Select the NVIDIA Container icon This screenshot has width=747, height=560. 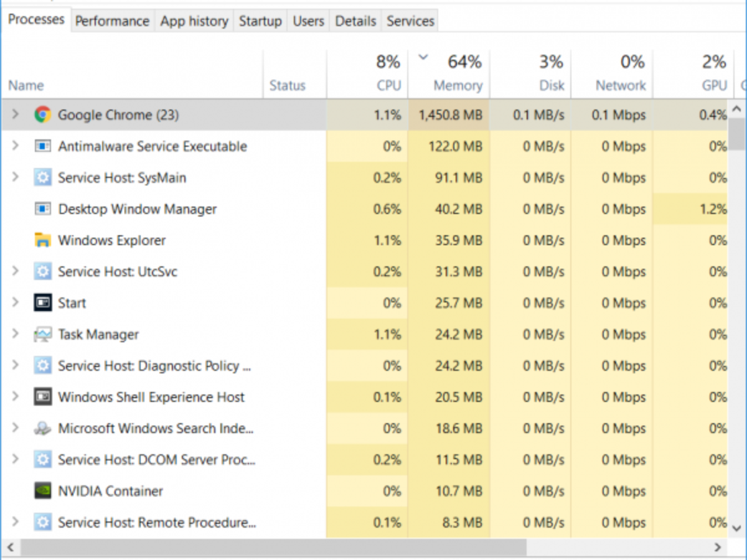pyautogui.click(x=42, y=491)
